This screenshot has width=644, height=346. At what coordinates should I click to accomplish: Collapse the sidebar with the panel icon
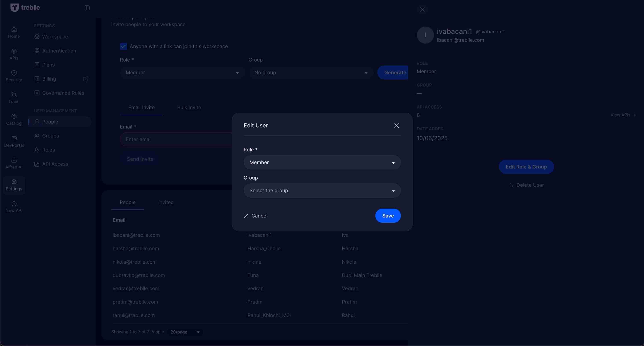[87, 8]
